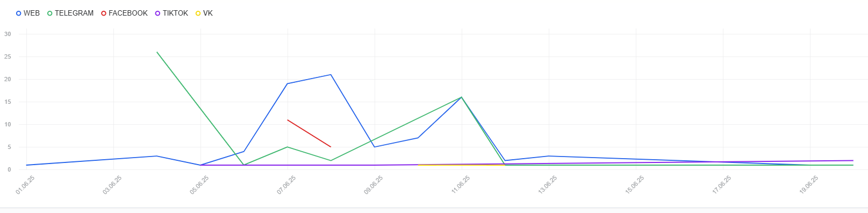The height and width of the screenshot is (213, 868).
Task: Click the TIKTOK legend item
Action: point(171,13)
